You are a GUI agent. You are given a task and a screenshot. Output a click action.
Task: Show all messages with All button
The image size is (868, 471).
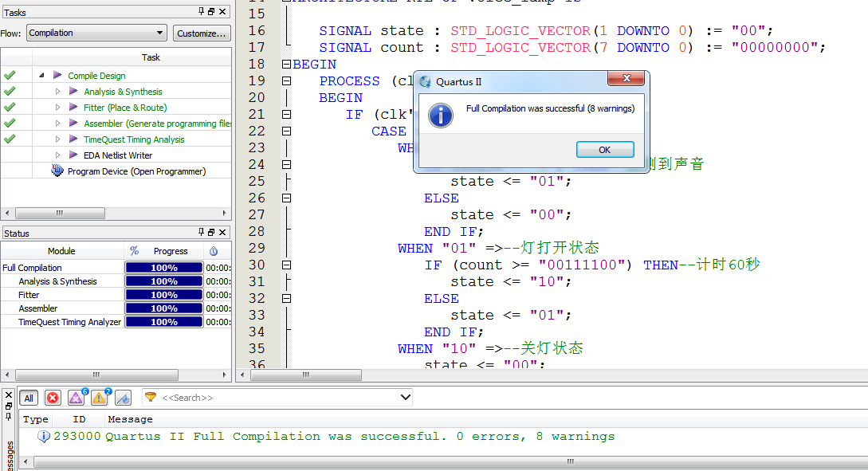pyautogui.click(x=29, y=398)
